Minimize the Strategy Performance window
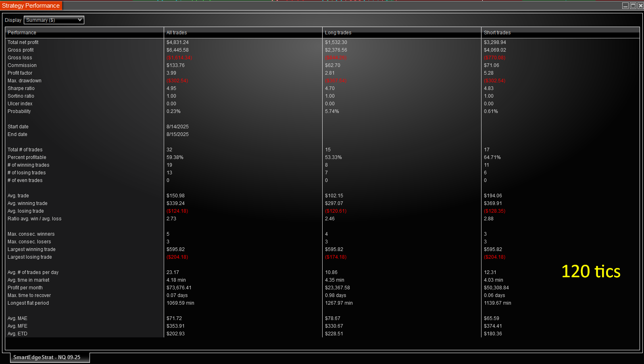 coord(625,6)
